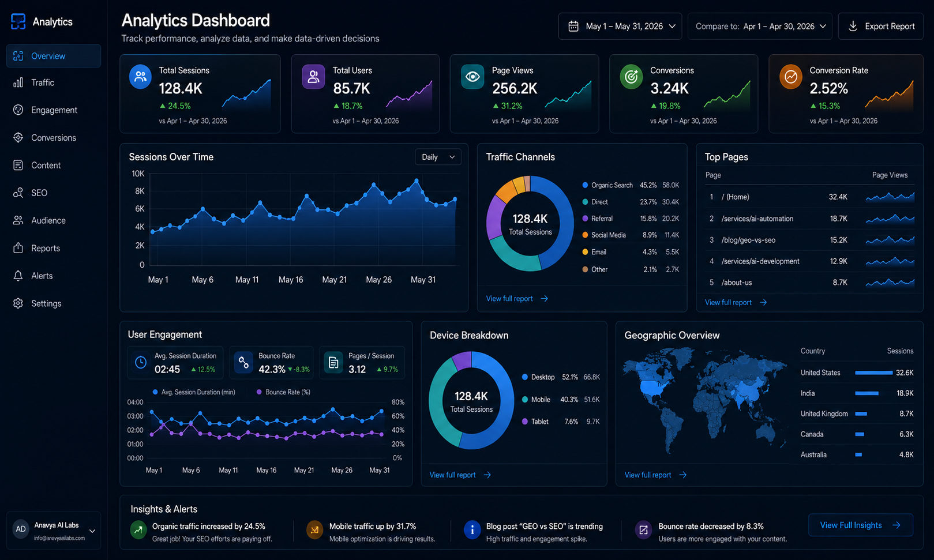934x560 pixels.
Task: Click the calendar icon in date picker
Action: [x=573, y=27]
